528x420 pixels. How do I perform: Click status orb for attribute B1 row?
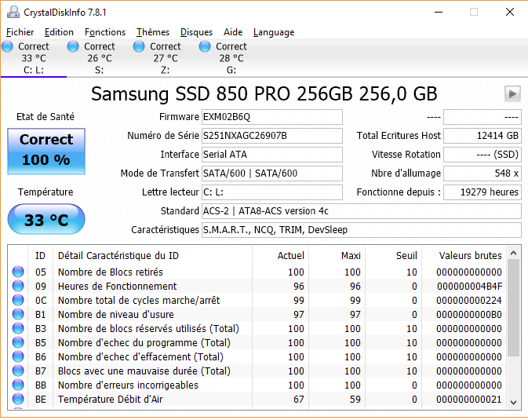(18, 315)
